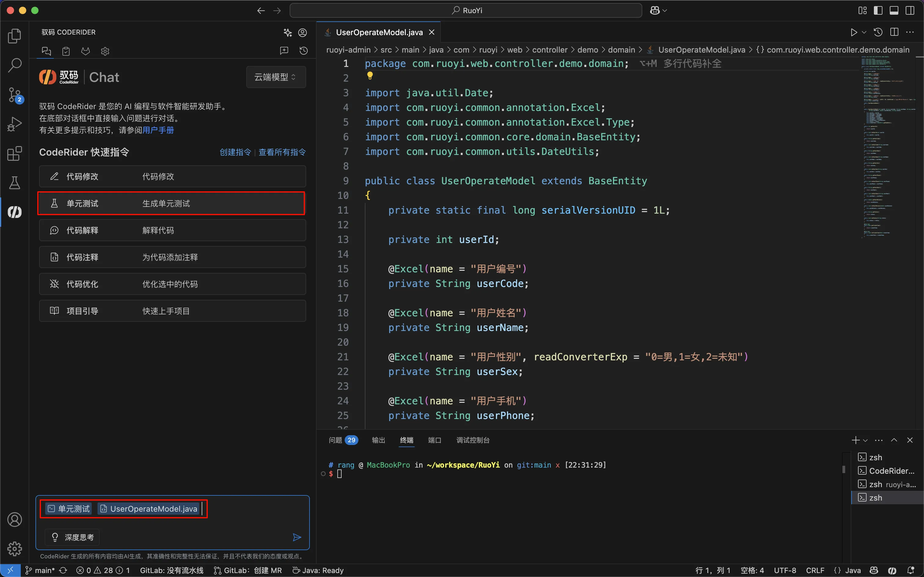
Task: Toggle the 深度思考 deep thinking option
Action: (72, 537)
